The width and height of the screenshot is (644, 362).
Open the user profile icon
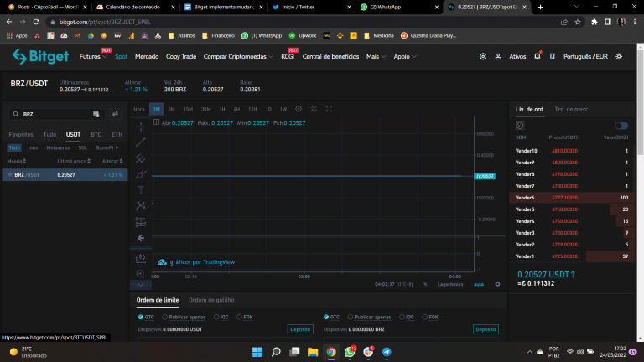pyautogui.click(x=498, y=57)
